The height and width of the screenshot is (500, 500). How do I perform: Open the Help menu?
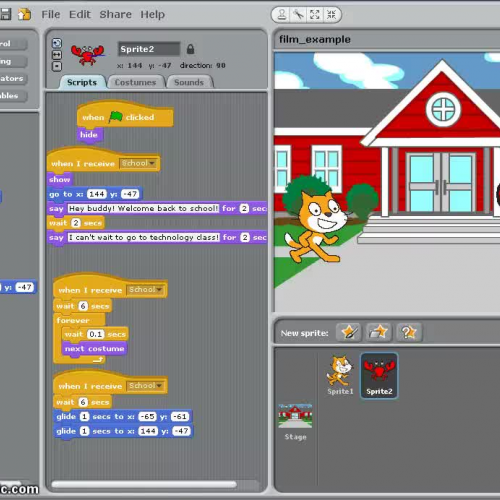[x=152, y=15]
